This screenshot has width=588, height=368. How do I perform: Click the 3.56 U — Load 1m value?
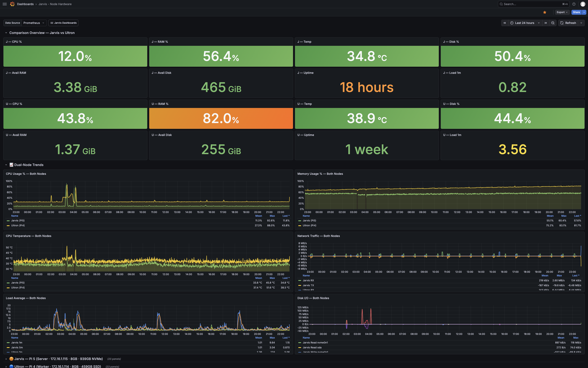coord(512,149)
